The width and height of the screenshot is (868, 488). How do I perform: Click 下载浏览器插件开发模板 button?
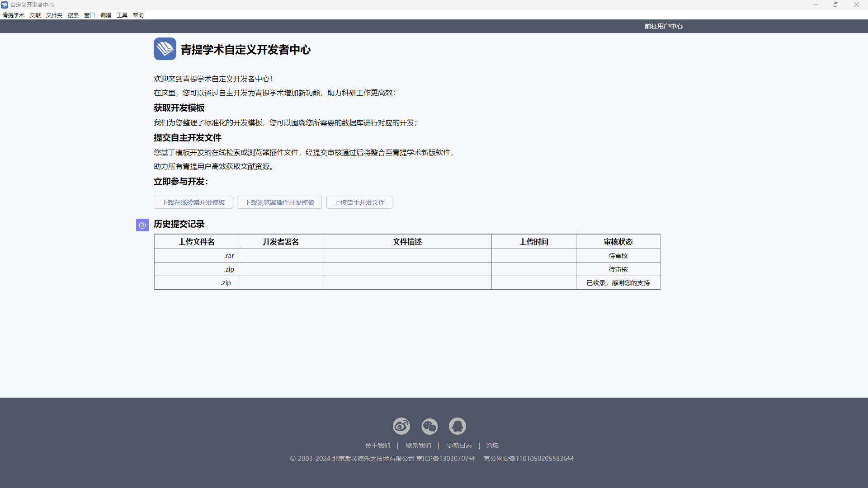(x=279, y=202)
